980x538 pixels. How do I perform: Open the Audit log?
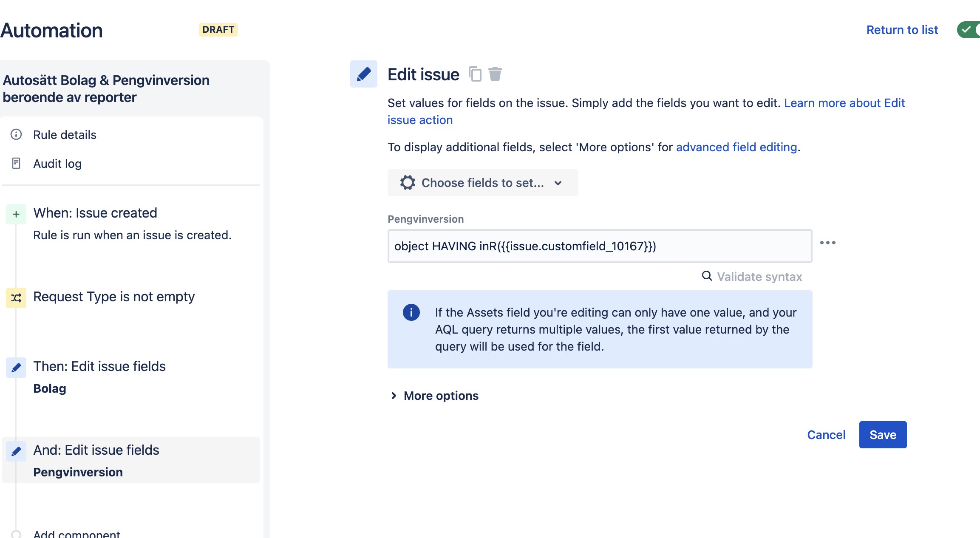coord(57,164)
